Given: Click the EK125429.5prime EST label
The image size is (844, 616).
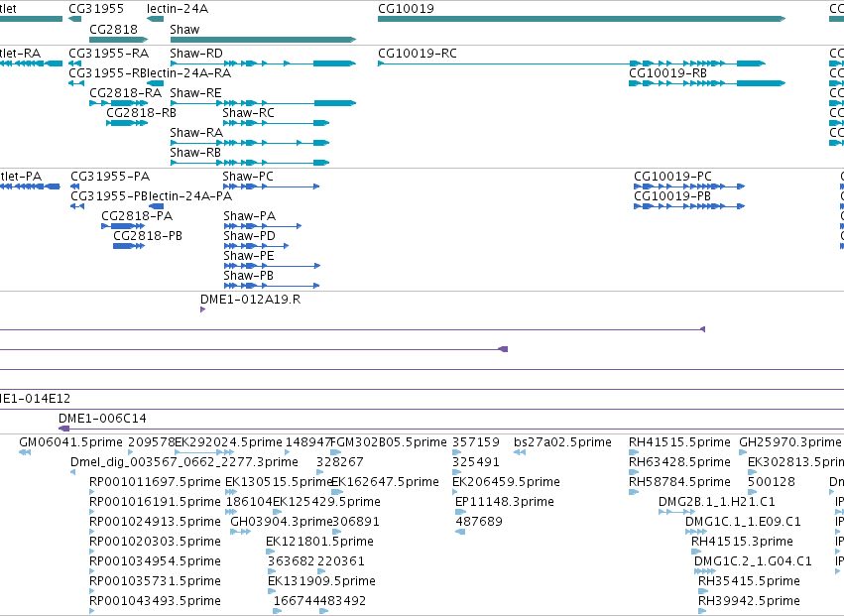Looking at the screenshot, I should pyautogui.click(x=326, y=502).
